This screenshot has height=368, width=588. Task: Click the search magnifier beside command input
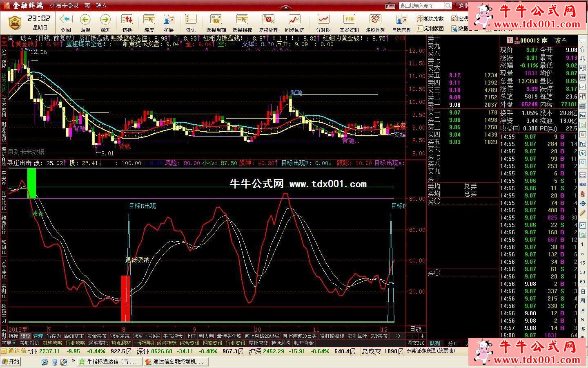pyautogui.click(x=448, y=6)
